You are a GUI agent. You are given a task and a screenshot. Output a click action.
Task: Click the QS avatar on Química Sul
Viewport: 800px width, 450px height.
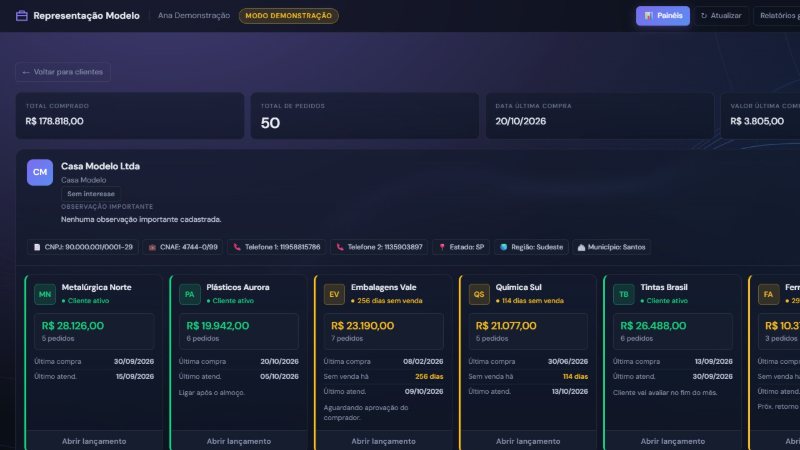479,294
